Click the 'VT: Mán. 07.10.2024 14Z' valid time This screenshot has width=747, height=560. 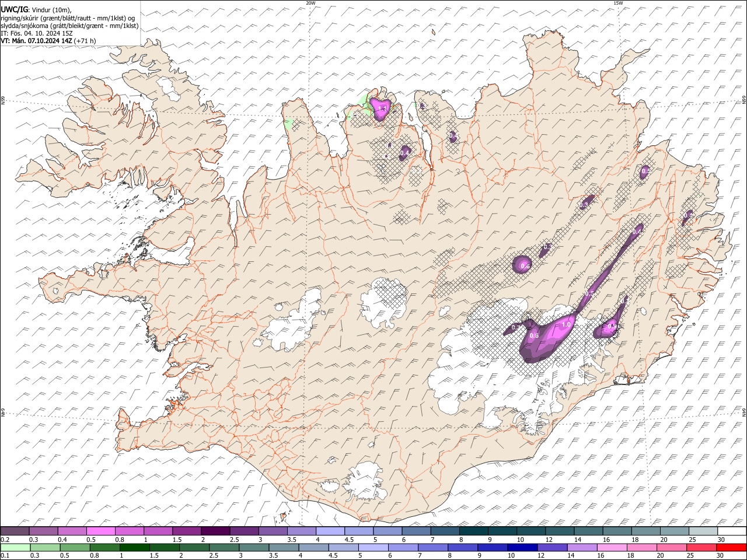[x=37, y=41]
